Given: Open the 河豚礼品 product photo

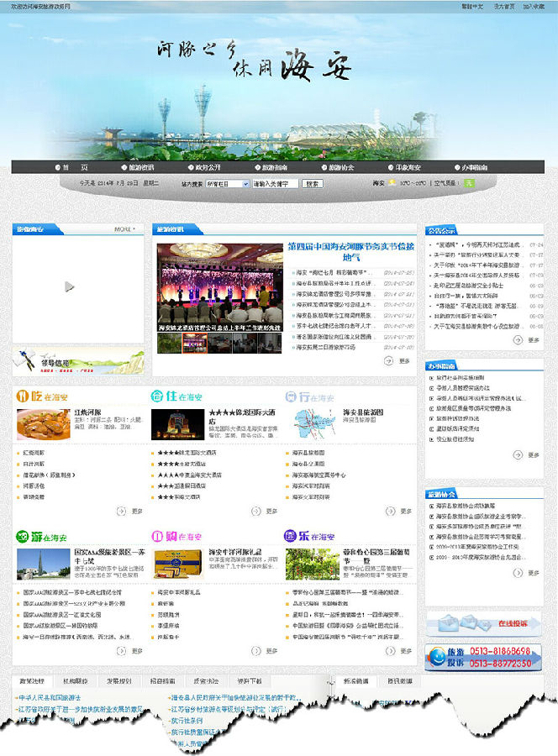Looking at the screenshot, I should tap(177, 564).
